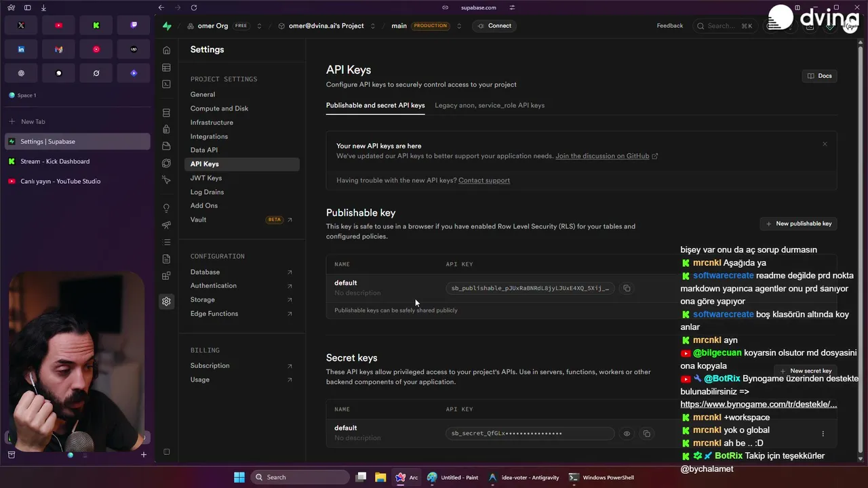Screen dimensions: 868x488
Task: Open the Kick pinned site tile
Action: tap(96, 25)
